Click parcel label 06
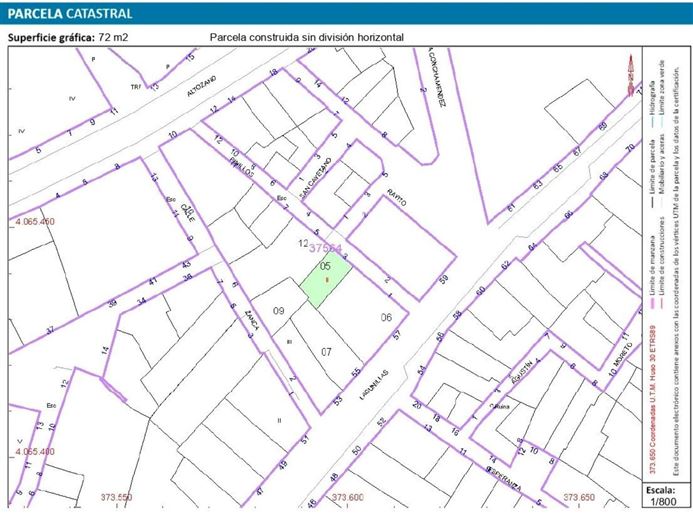The height and width of the screenshot is (532, 693). click(386, 317)
